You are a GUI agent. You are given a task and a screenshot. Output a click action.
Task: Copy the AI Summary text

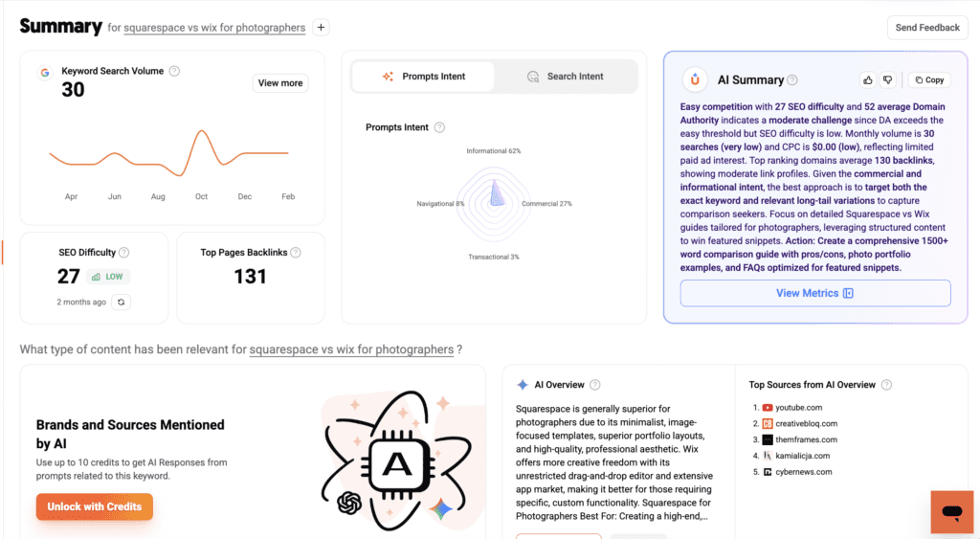[927, 80]
